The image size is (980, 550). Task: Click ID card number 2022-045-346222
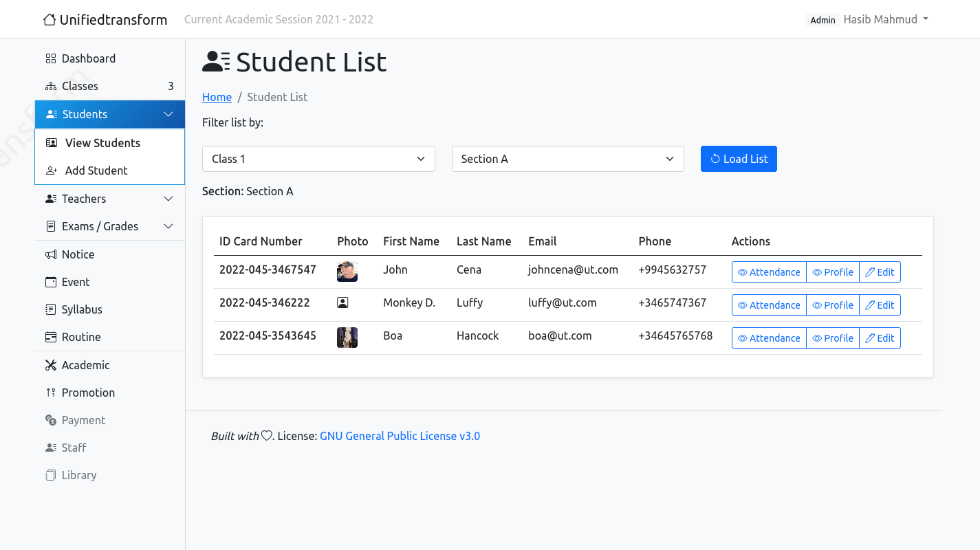[x=265, y=302]
